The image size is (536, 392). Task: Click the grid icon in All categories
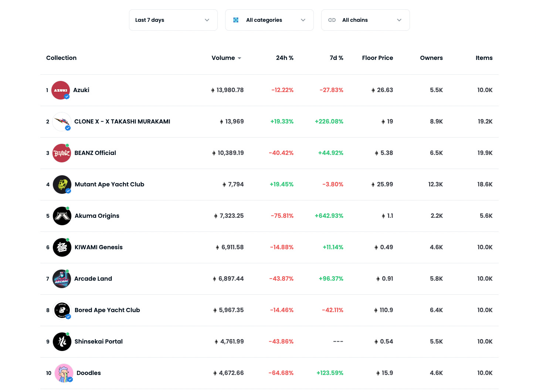tap(236, 20)
